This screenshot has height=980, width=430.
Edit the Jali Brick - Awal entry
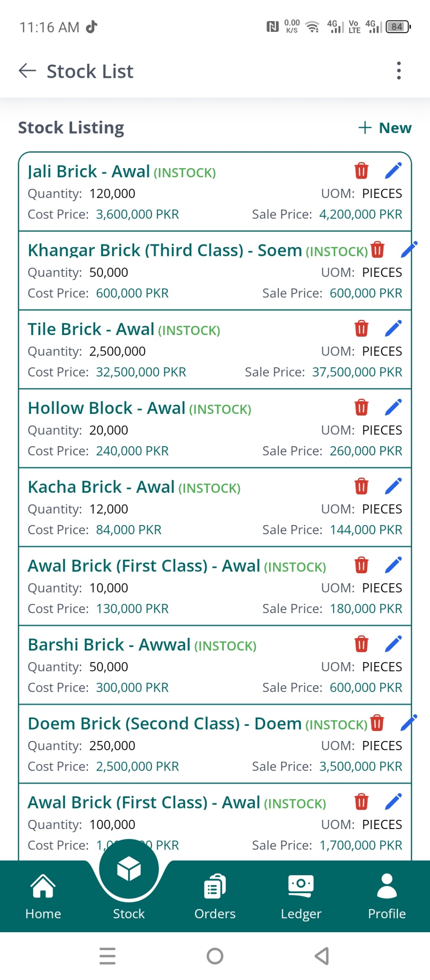pyautogui.click(x=393, y=171)
